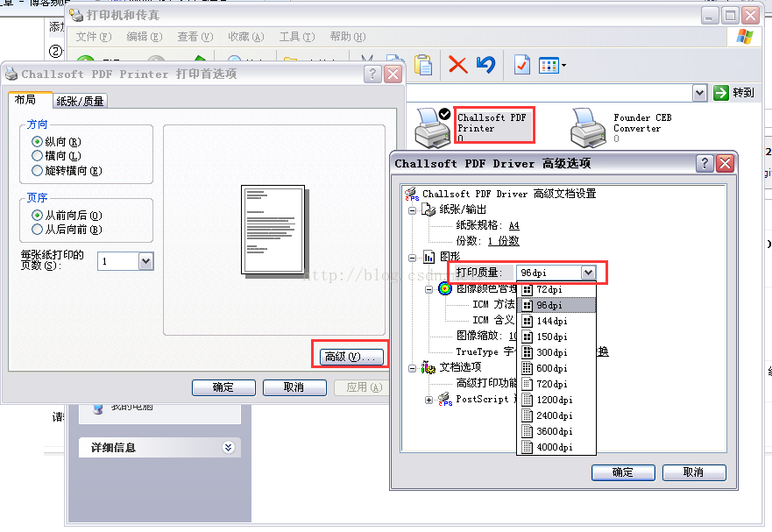Open the pages-per-sheet dropdown arrow
The width and height of the screenshot is (772, 532).
point(145,261)
